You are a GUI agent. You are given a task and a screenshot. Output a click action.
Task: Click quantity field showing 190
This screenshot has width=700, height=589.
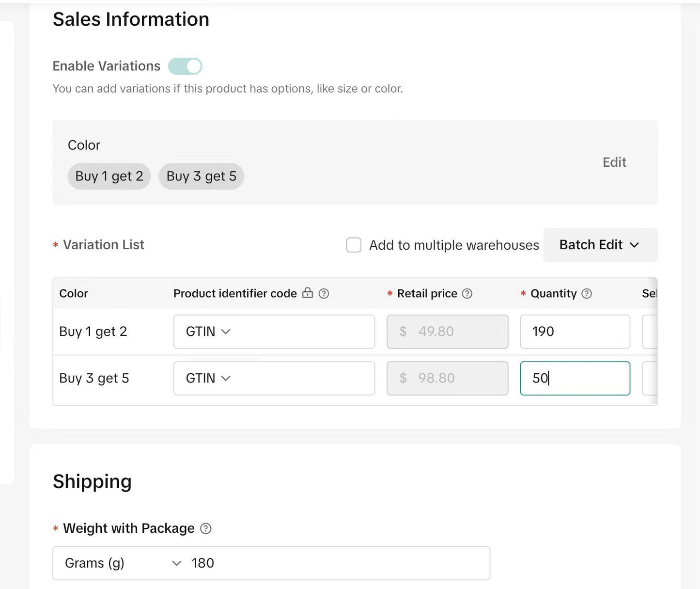pyautogui.click(x=575, y=332)
